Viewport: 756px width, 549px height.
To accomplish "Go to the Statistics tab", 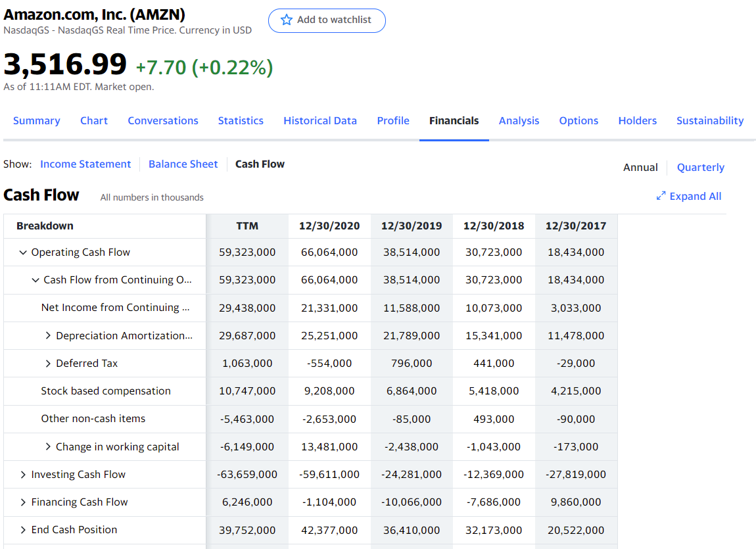I will [x=241, y=120].
